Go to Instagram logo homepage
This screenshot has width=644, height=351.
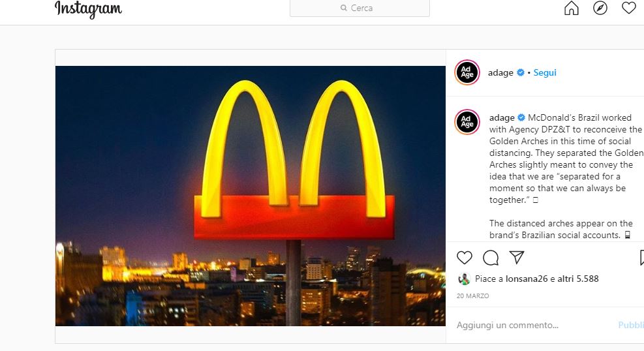(x=88, y=9)
